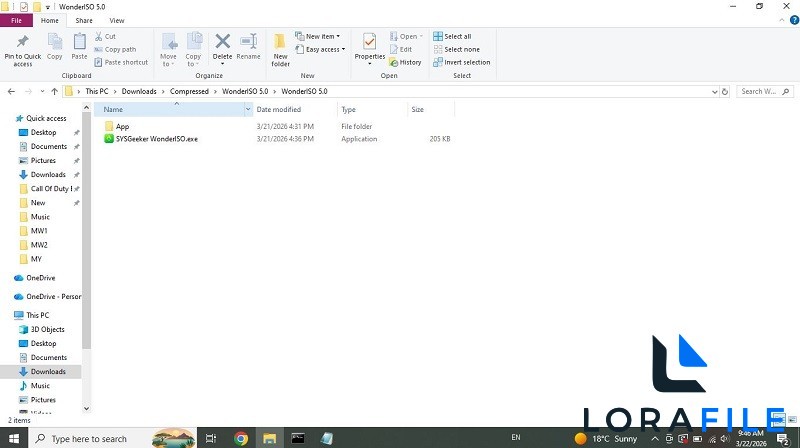Open Explorer help via question mark icon
Screen dimensions: 800x448
point(794,20)
